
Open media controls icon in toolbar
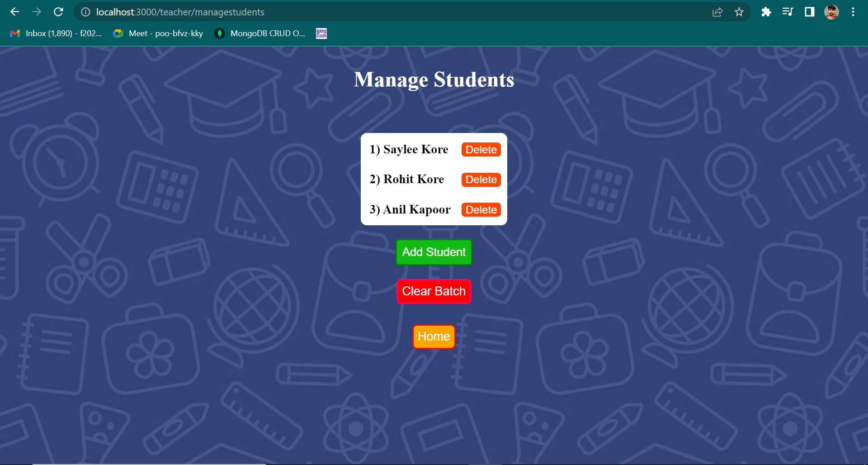pyautogui.click(x=788, y=12)
